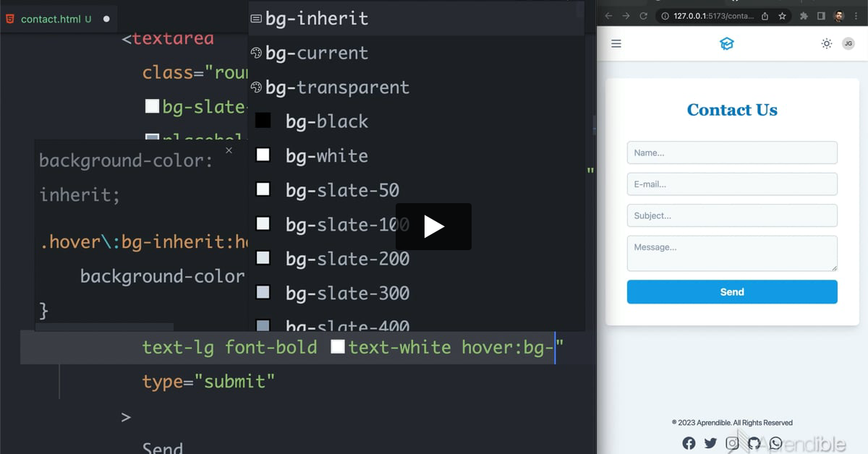Viewport: 868px width, 454px height.
Task: Click Contact Us heading
Action: 732,110
